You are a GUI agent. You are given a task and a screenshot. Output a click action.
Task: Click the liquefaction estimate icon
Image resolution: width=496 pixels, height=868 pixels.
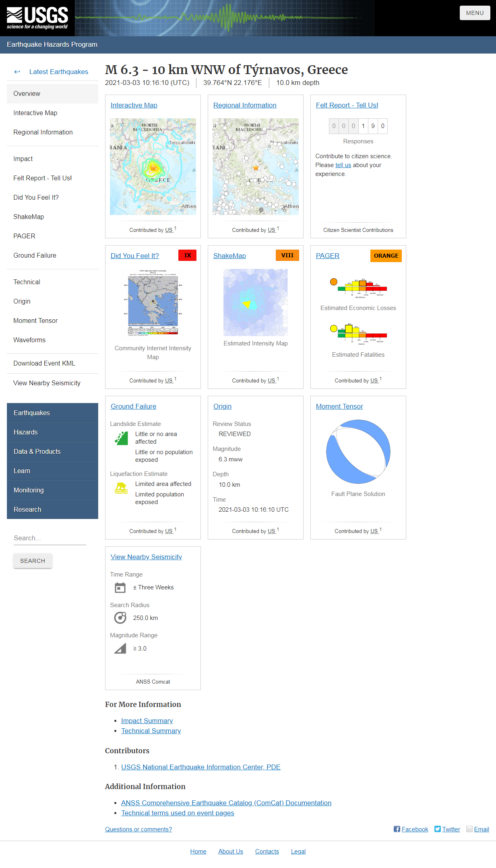121,488
